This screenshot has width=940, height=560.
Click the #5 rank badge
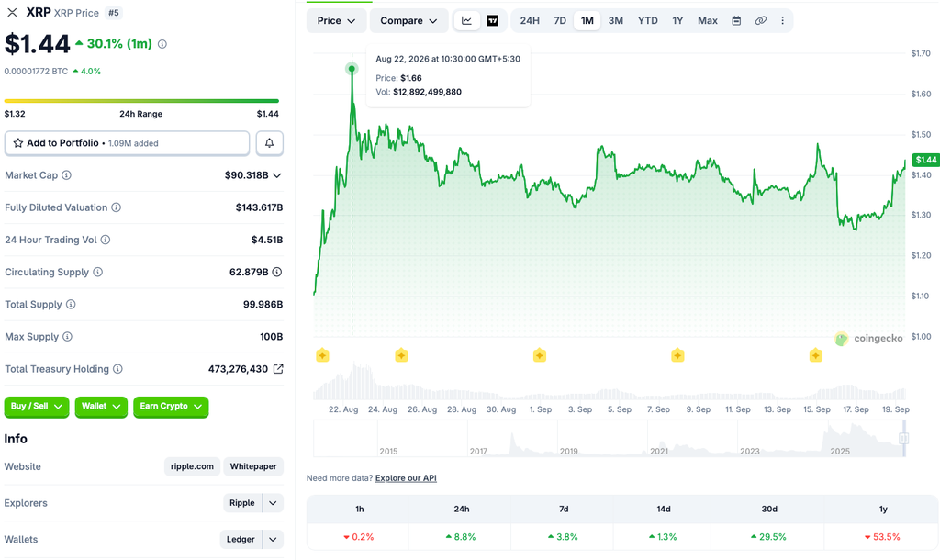(113, 13)
